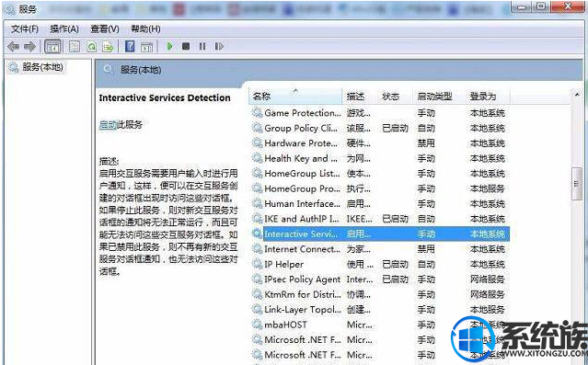
Task: Select the Hardware Prote... service name
Action: tap(301, 143)
